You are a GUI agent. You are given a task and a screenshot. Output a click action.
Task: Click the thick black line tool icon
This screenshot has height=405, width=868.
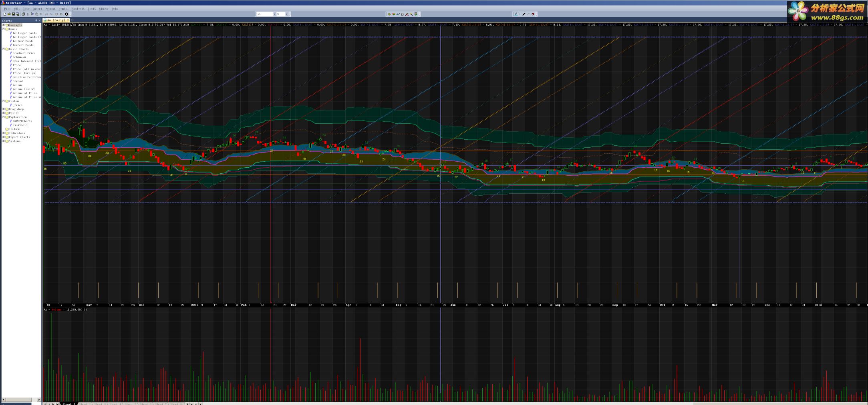(524, 14)
